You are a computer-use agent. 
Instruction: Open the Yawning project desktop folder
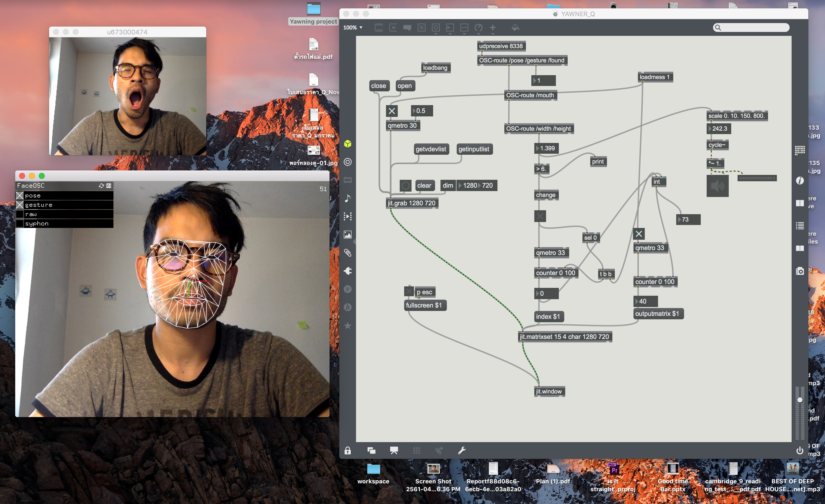[313, 9]
